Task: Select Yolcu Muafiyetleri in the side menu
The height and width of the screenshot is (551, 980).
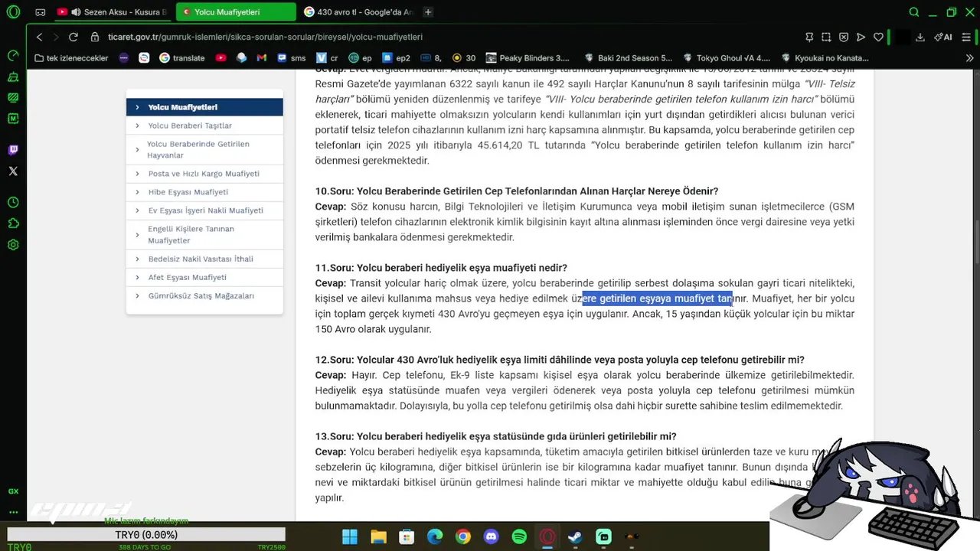Action: (x=204, y=107)
